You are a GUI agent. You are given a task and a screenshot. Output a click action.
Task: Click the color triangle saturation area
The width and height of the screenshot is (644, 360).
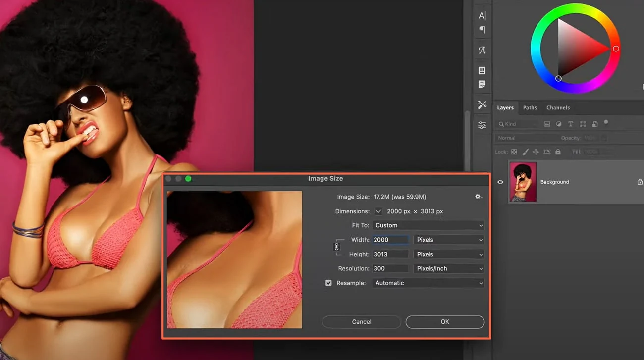pyautogui.click(x=577, y=49)
